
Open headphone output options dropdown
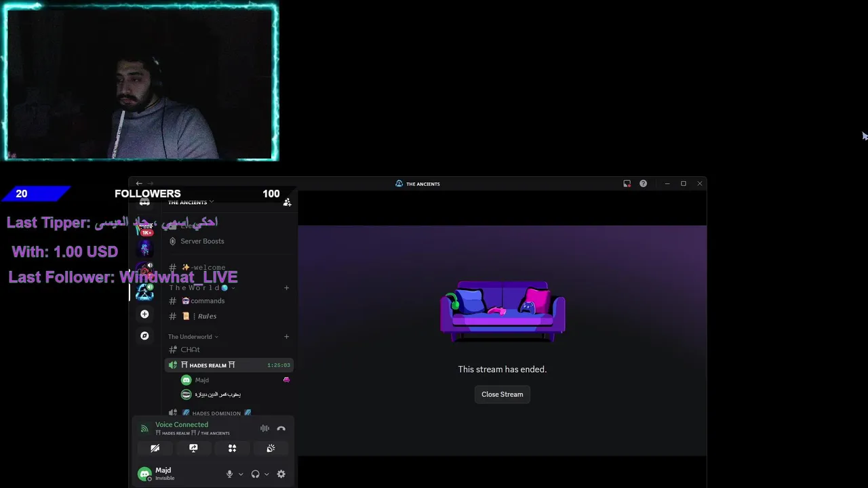click(x=266, y=474)
